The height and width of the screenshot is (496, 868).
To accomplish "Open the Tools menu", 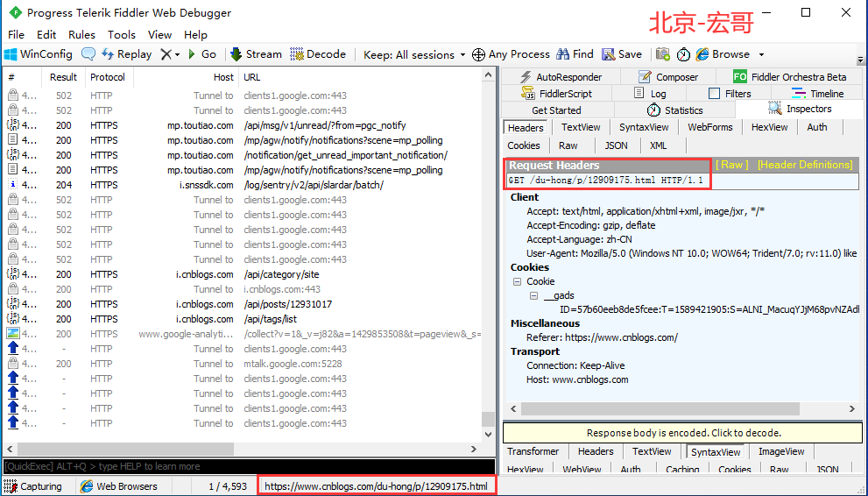I will click(x=121, y=34).
